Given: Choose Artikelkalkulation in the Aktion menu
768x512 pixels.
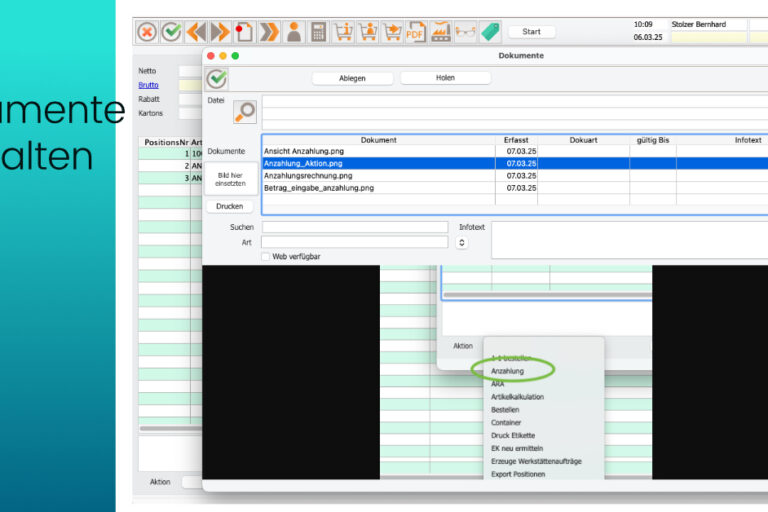Looking at the screenshot, I should 517,397.
